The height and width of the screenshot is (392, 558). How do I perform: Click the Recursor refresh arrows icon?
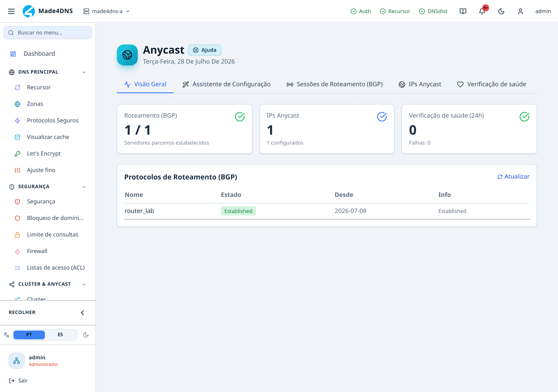tap(17, 88)
